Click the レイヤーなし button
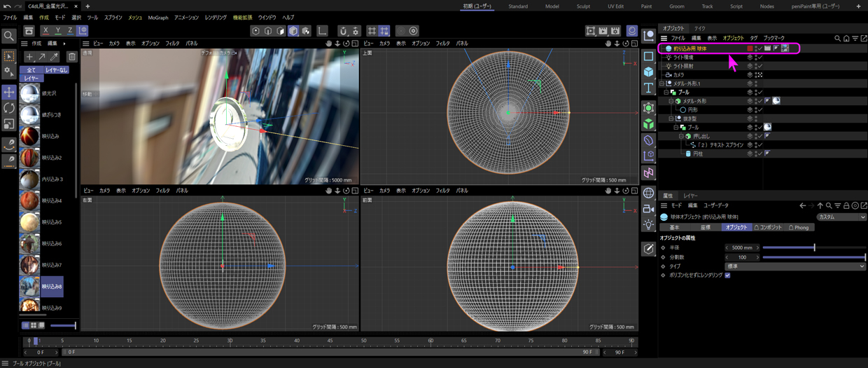The height and width of the screenshot is (368, 868). [57, 70]
